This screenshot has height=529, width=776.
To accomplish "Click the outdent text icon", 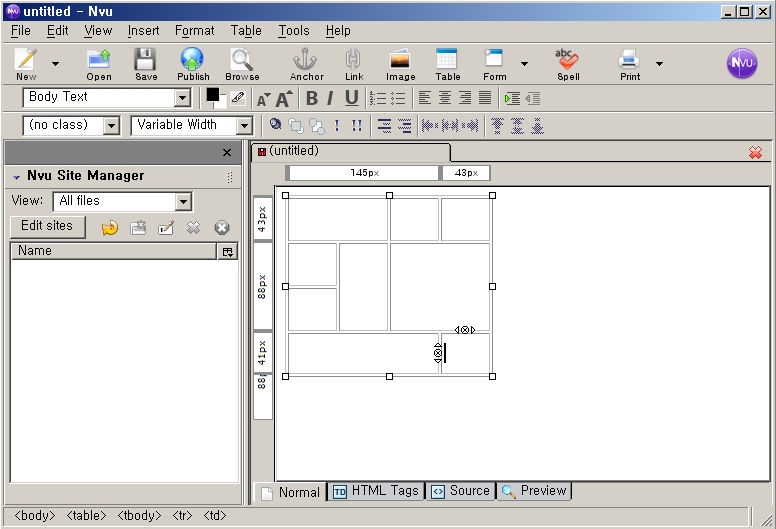I will (533, 98).
